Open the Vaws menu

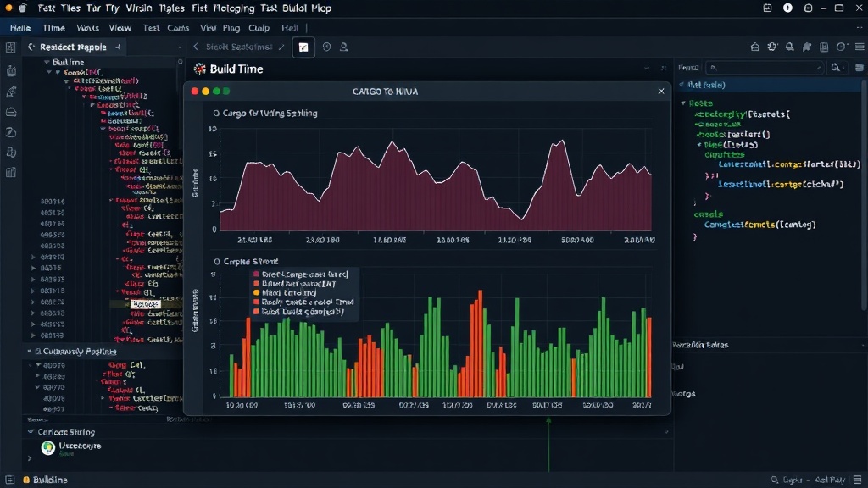click(87, 28)
